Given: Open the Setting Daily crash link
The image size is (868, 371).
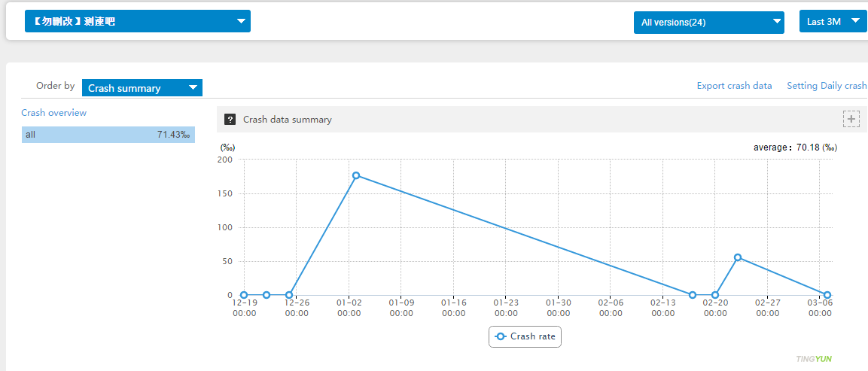Looking at the screenshot, I should 826,86.
